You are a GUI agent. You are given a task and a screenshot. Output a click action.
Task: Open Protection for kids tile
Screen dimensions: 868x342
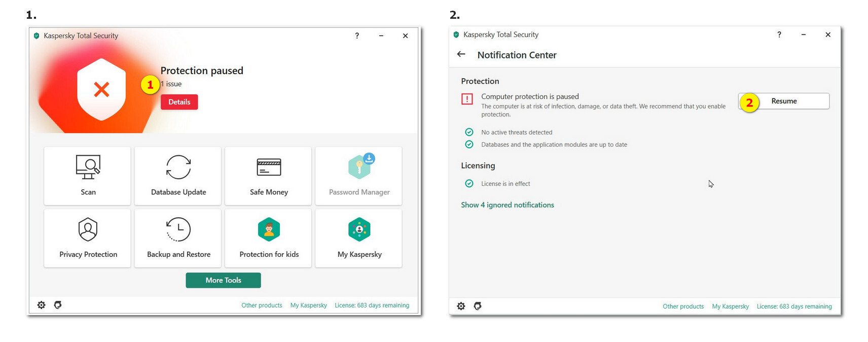coord(268,238)
